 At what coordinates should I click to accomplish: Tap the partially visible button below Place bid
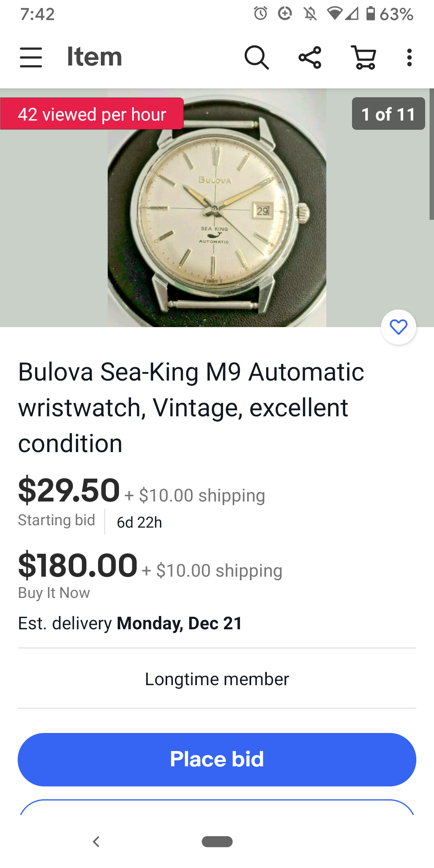coord(217,808)
